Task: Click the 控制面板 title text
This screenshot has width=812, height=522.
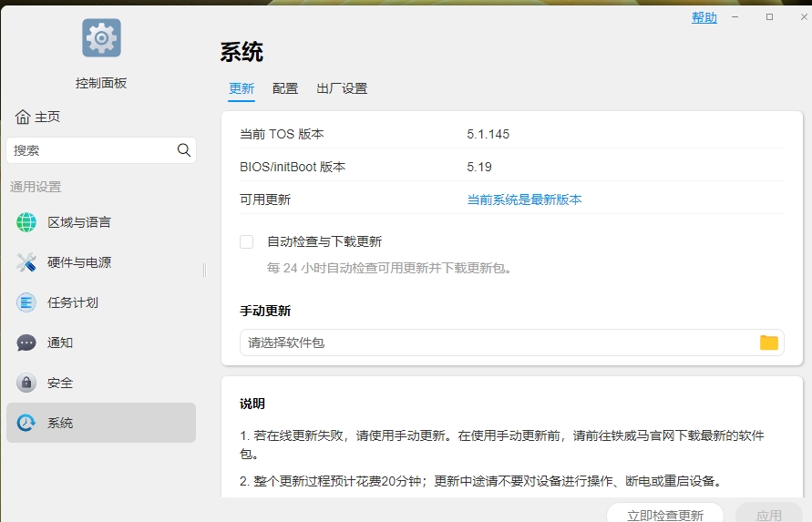Action: click(x=101, y=83)
